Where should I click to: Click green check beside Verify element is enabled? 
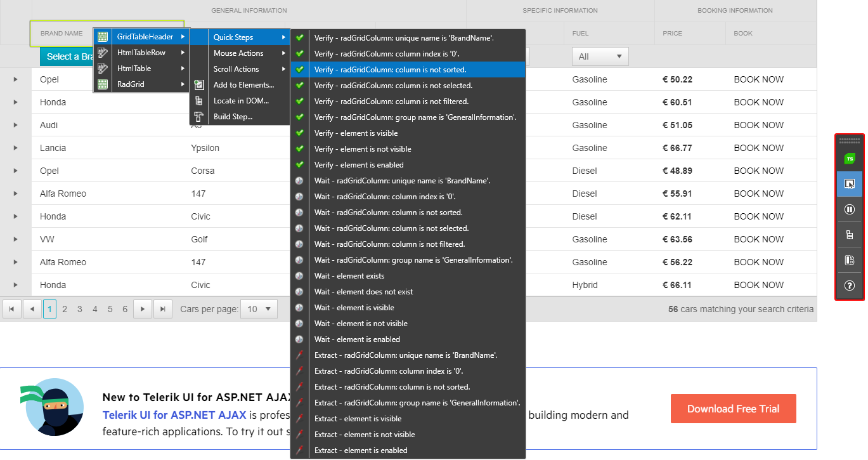pyautogui.click(x=300, y=165)
